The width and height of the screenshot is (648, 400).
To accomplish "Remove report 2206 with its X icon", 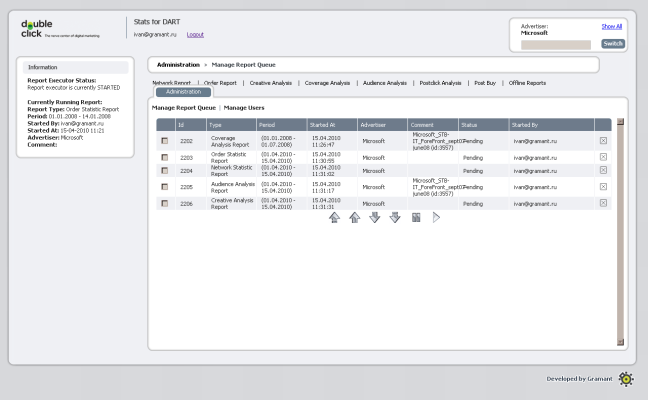I will [x=603, y=203].
